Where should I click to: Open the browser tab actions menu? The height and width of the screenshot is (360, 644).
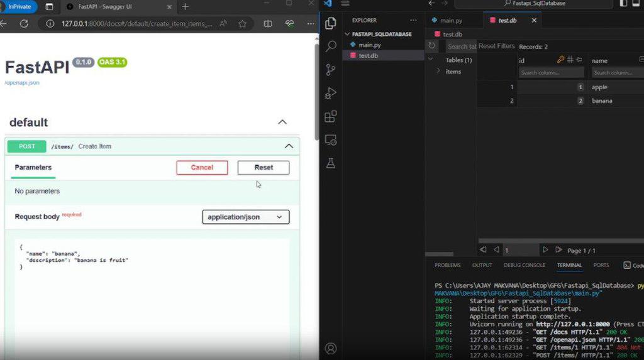tap(49, 6)
